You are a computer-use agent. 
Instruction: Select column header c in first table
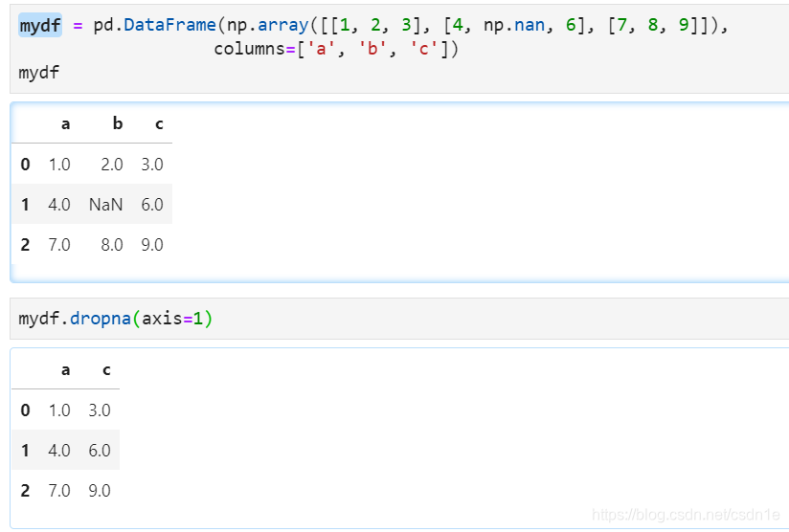(159, 123)
